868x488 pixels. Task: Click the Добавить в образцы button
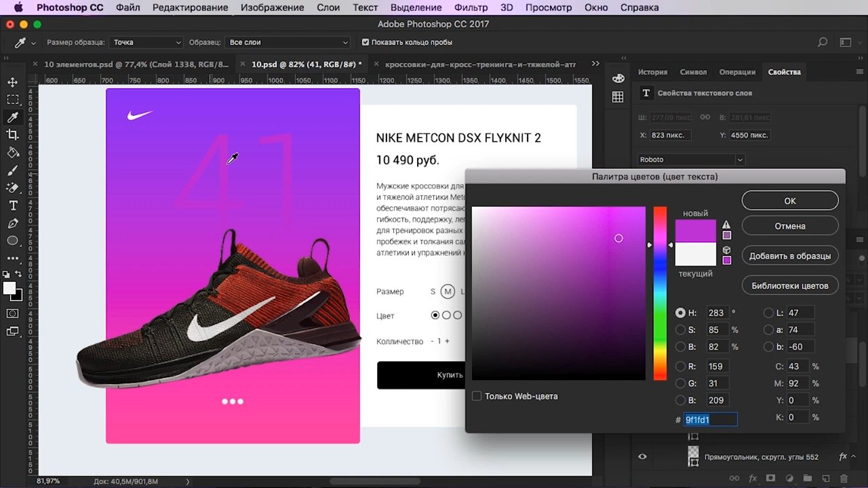(790, 256)
